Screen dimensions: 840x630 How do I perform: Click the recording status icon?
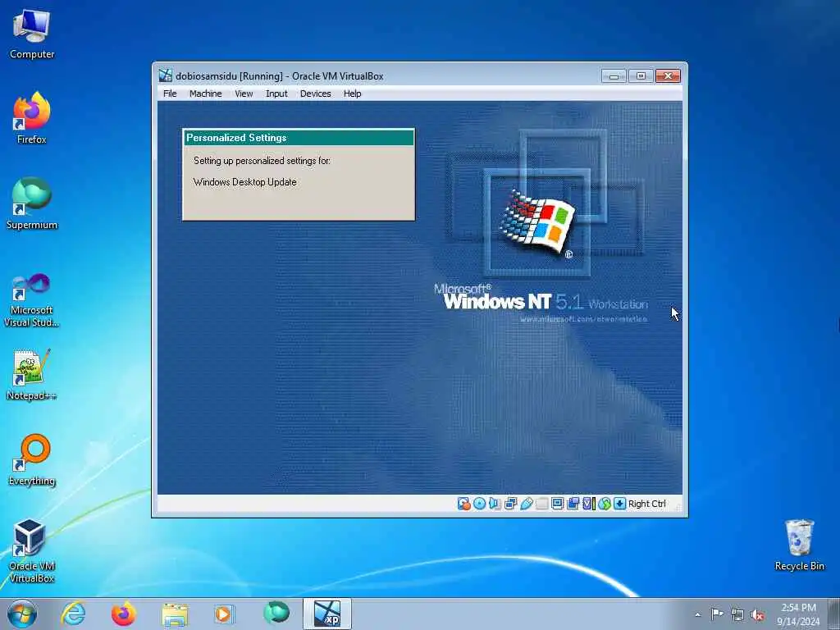click(573, 504)
